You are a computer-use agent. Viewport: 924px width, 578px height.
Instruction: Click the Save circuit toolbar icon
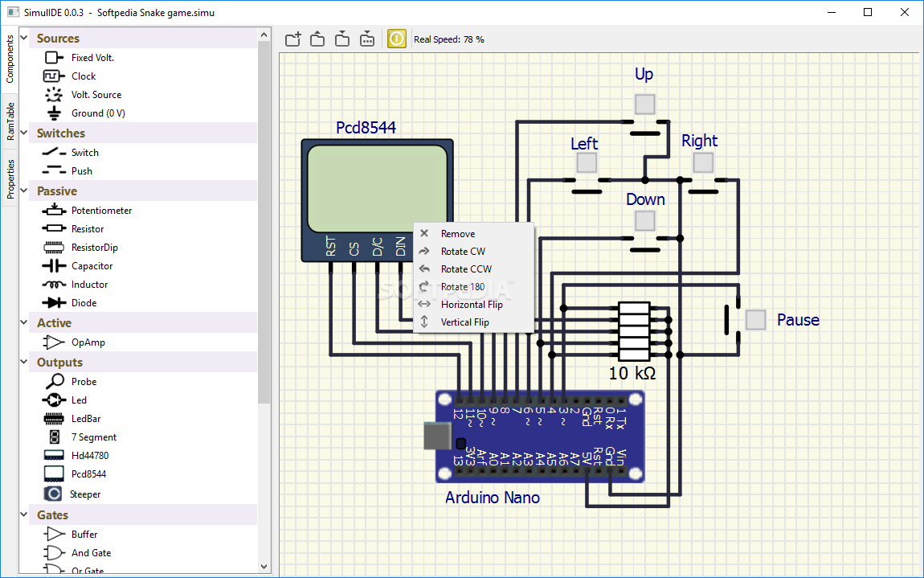point(342,39)
